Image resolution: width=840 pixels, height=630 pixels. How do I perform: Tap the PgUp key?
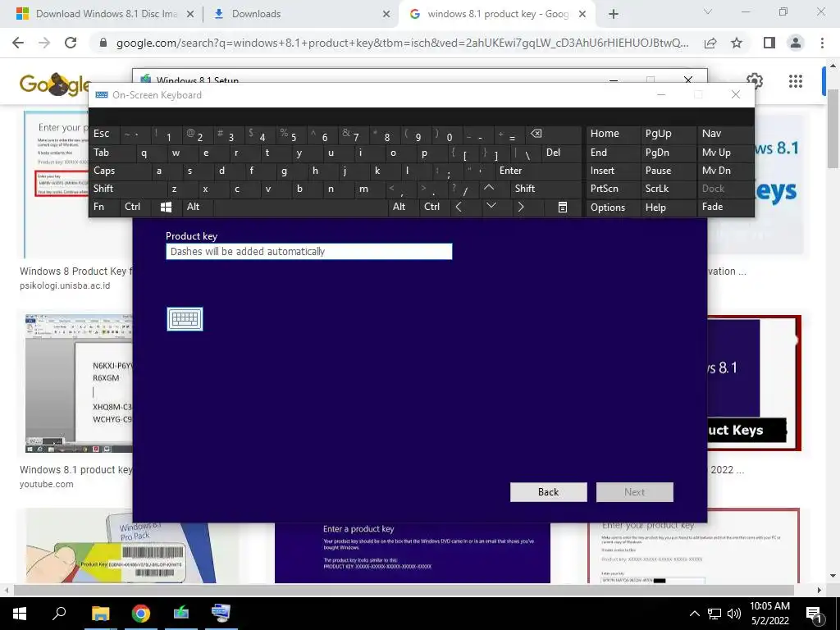[668, 134]
